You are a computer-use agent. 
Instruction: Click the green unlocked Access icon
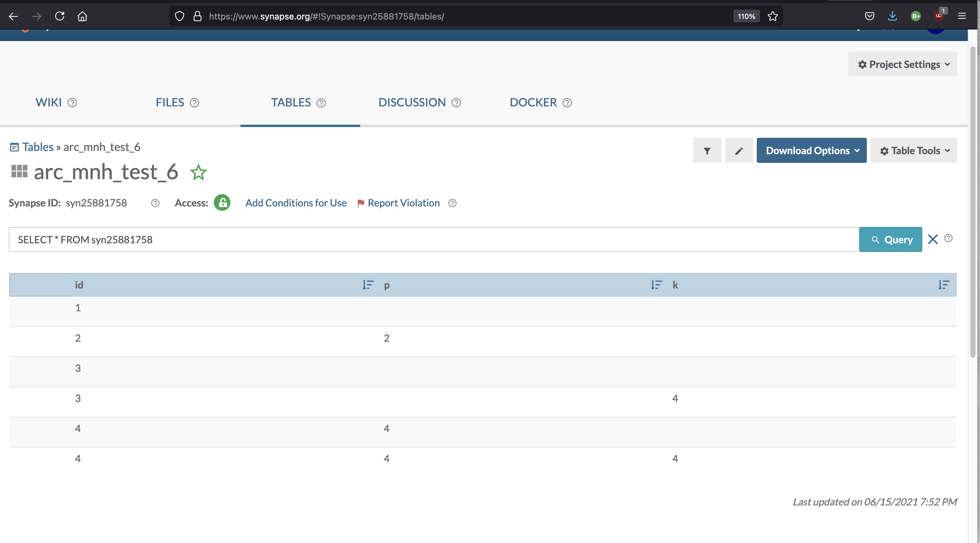click(x=222, y=203)
